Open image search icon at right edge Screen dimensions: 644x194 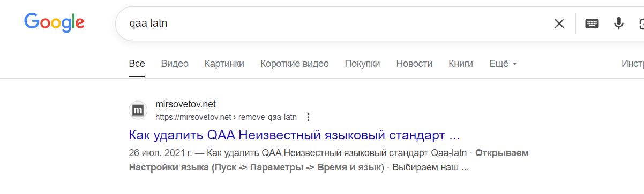641,24
